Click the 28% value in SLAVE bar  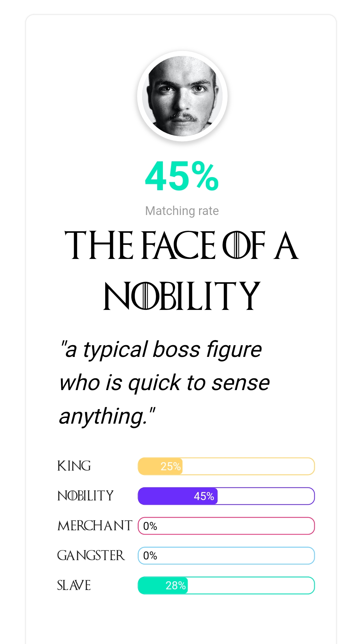[x=176, y=586]
